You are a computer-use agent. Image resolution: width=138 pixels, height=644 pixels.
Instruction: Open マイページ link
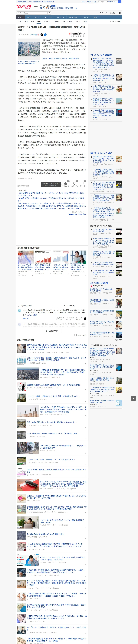point(103,13)
